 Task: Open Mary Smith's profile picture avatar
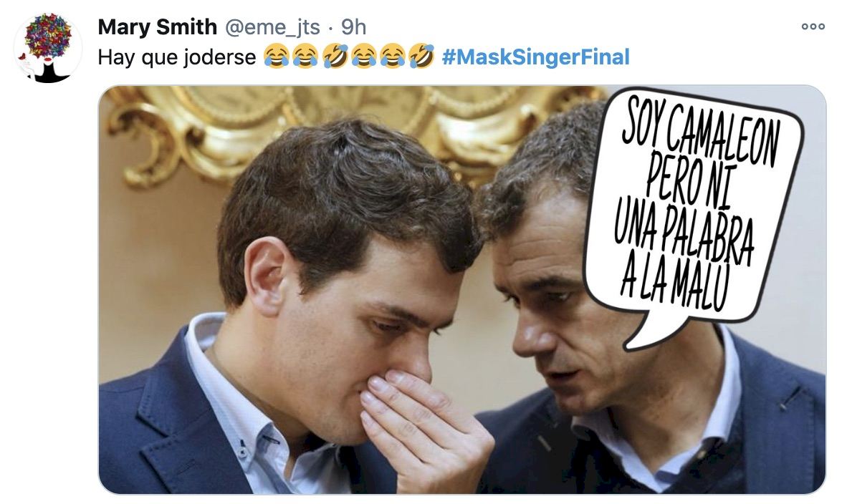48,48
